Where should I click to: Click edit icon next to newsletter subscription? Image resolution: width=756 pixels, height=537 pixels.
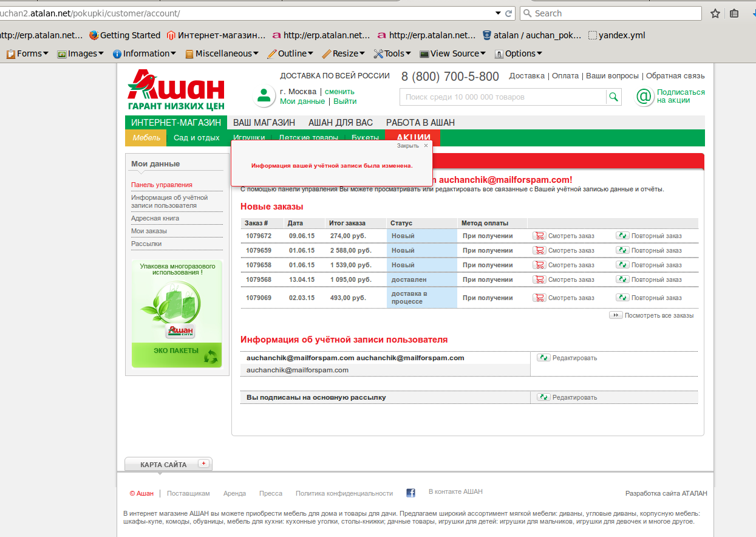coord(543,397)
